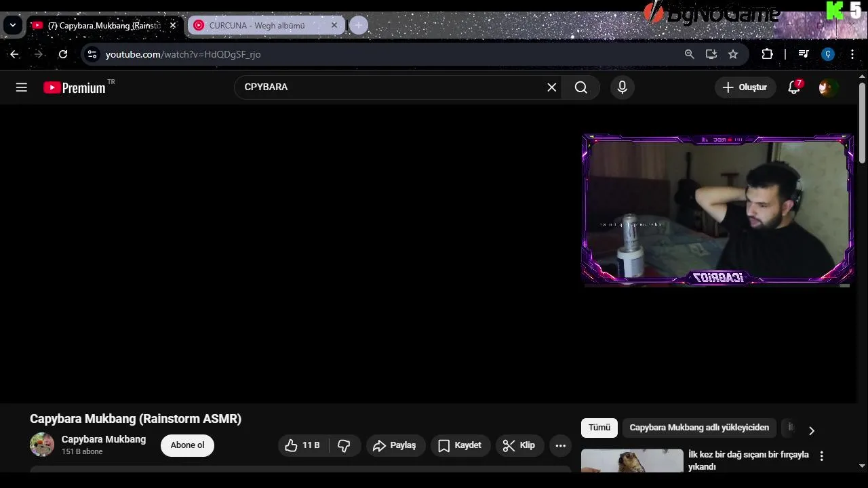This screenshot has height=488, width=868.
Task: Open the YouTube hamburger guide menu
Action: tap(22, 87)
